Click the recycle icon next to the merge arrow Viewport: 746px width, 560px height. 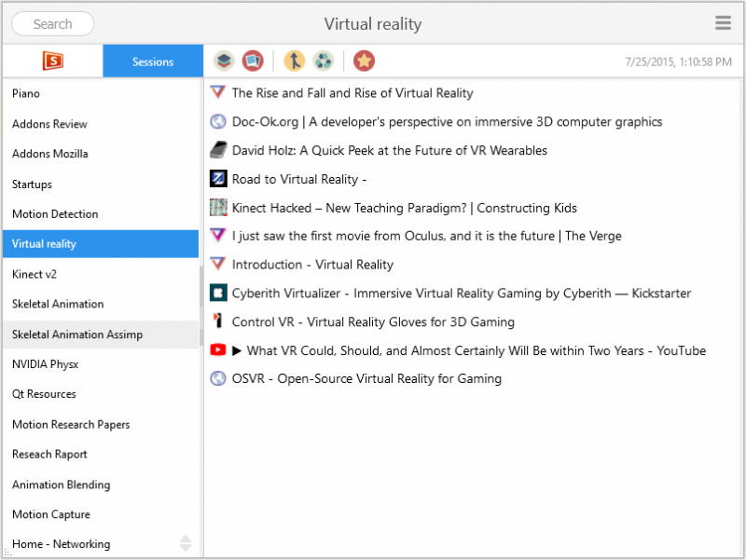point(322,59)
